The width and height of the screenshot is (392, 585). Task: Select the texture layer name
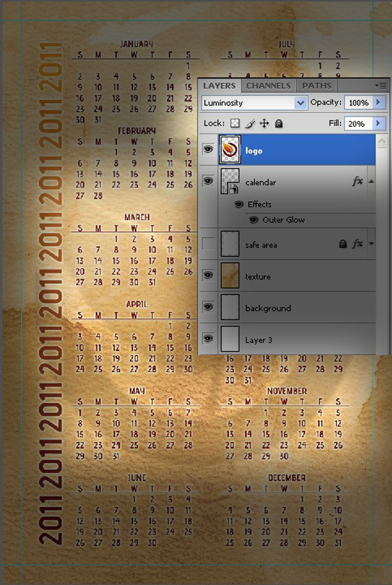click(x=258, y=277)
